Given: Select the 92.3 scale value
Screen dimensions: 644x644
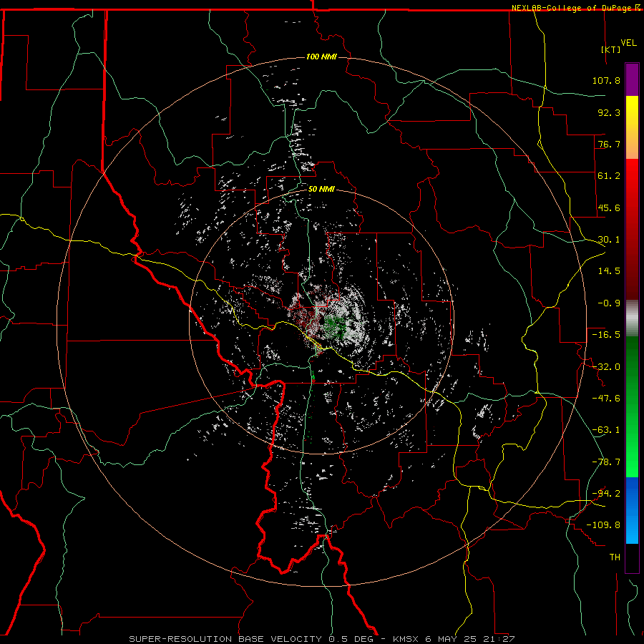Looking at the screenshot, I should [x=609, y=112].
